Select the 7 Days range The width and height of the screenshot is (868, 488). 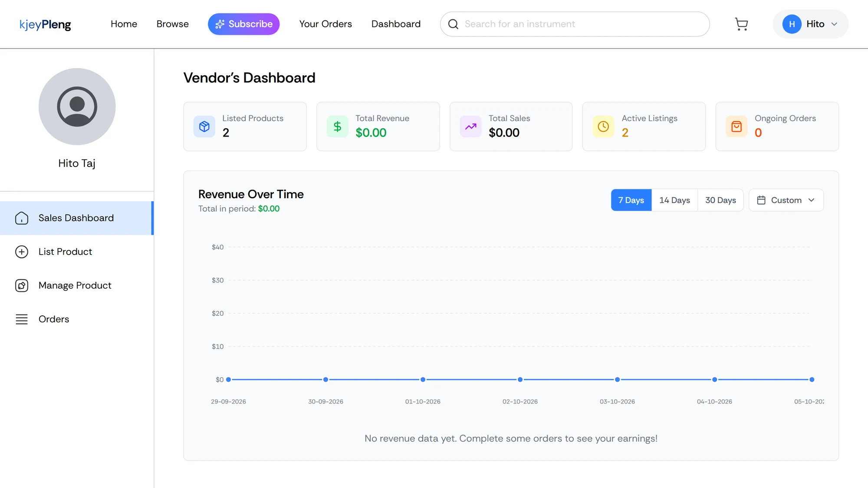(631, 200)
